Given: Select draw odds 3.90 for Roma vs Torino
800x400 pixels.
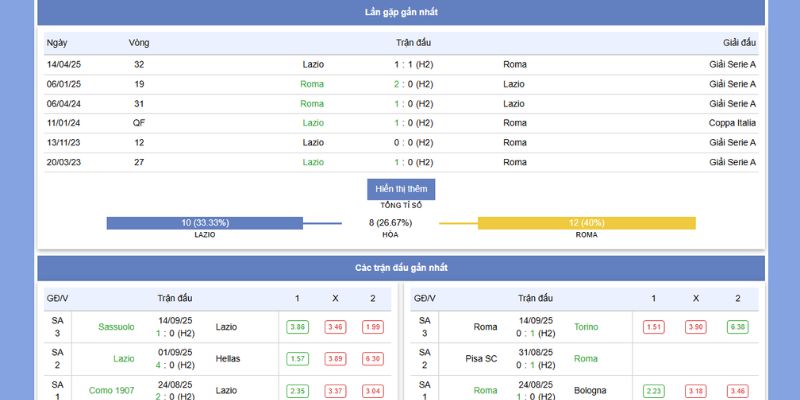Looking at the screenshot, I should (696, 327).
